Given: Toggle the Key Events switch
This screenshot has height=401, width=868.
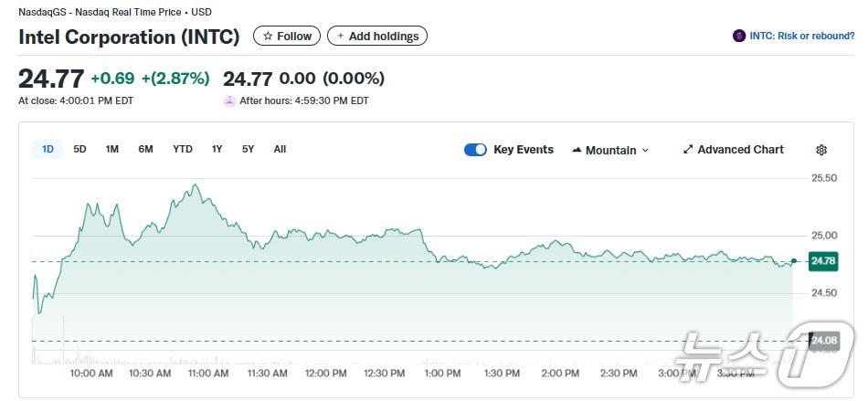Looking at the screenshot, I should coord(475,150).
